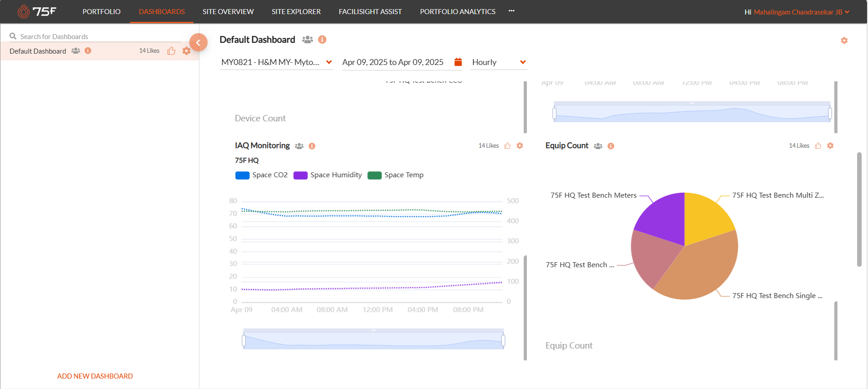Open the SITE OVERVIEW tab

tap(228, 12)
